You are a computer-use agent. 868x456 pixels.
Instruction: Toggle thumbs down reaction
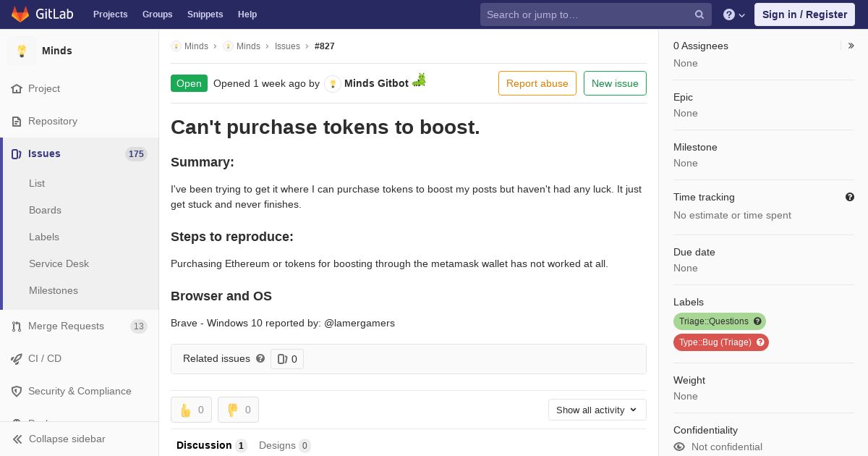click(238, 410)
